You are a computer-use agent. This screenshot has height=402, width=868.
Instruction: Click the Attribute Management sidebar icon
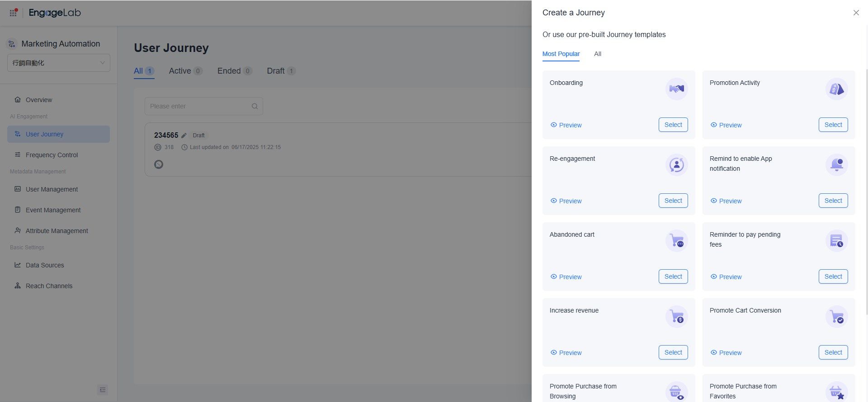pyautogui.click(x=18, y=230)
